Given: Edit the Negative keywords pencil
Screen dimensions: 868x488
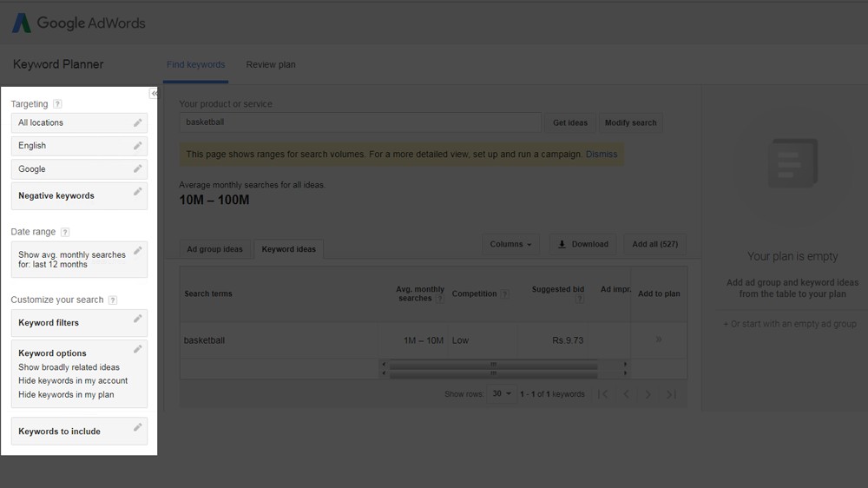Looking at the screenshot, I should (x=137, y=192).
